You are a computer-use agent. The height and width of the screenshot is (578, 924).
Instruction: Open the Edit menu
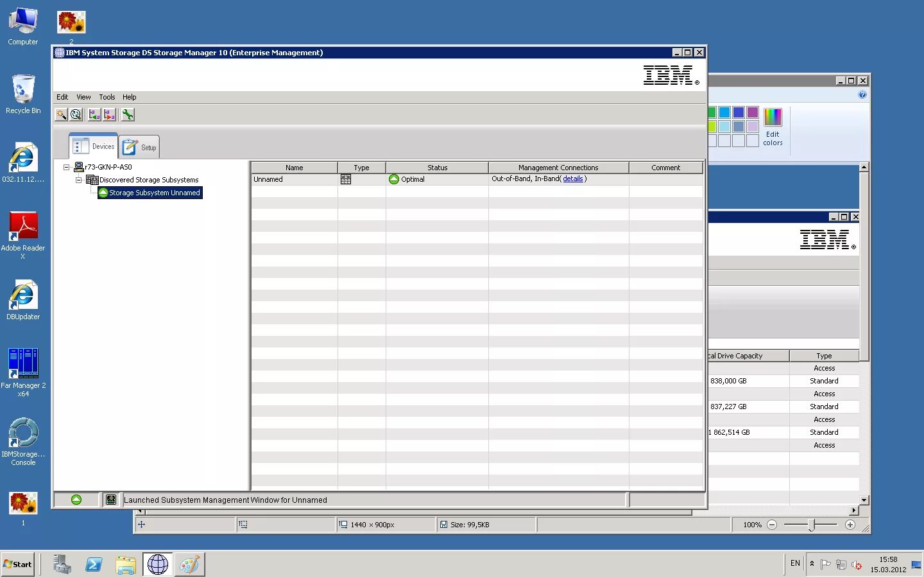62,97
